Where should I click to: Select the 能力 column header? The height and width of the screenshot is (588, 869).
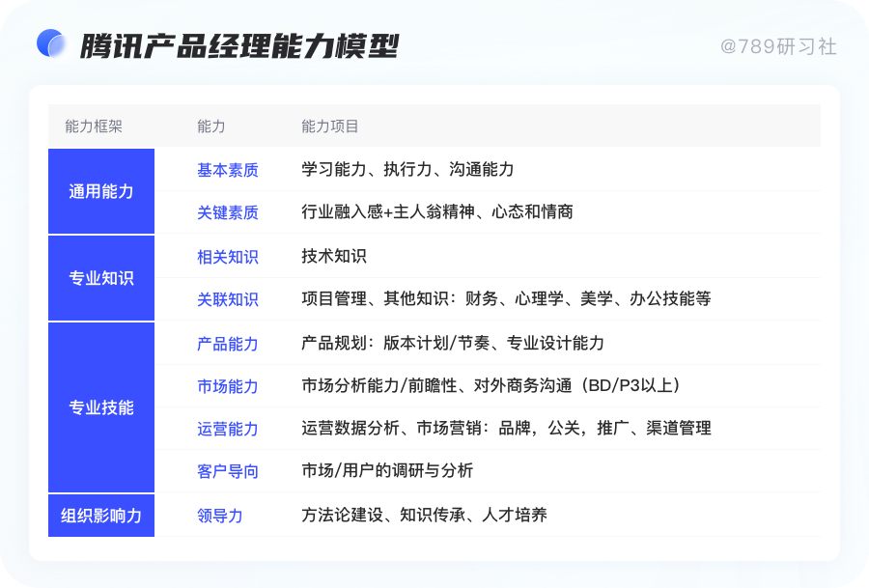click(x=211, y=126)
